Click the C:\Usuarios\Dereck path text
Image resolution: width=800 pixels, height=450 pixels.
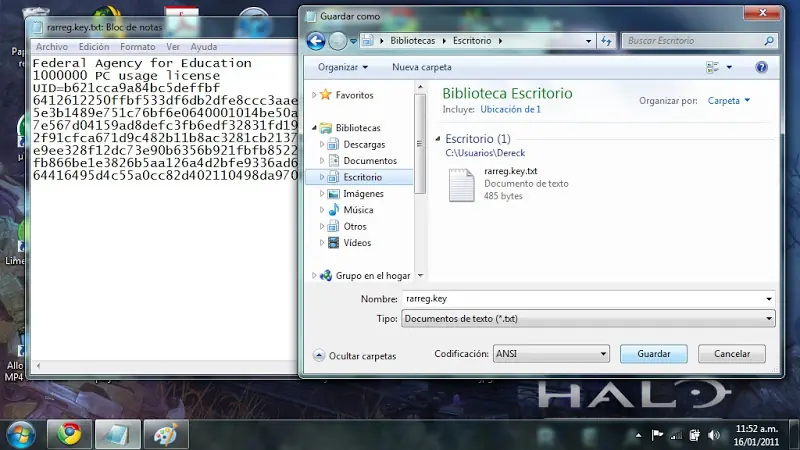coord(485,153)
